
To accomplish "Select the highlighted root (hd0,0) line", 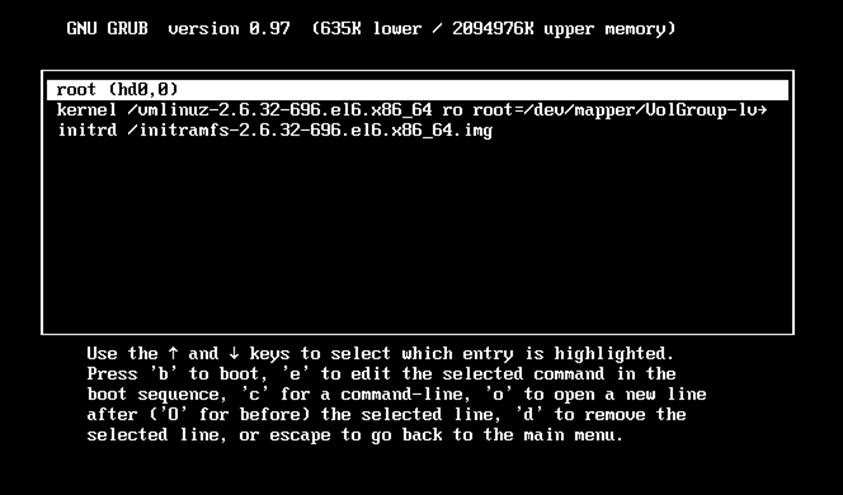I will tap(418, 90).
